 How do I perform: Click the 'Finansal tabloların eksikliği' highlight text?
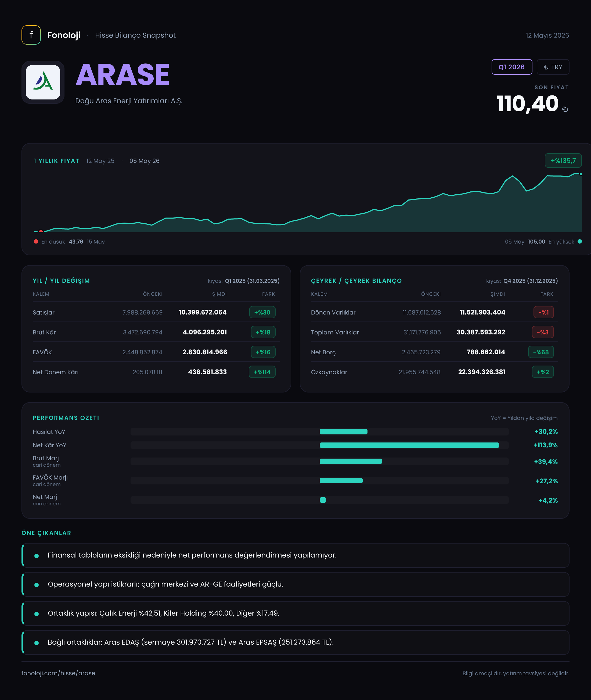tap(192, 555)
